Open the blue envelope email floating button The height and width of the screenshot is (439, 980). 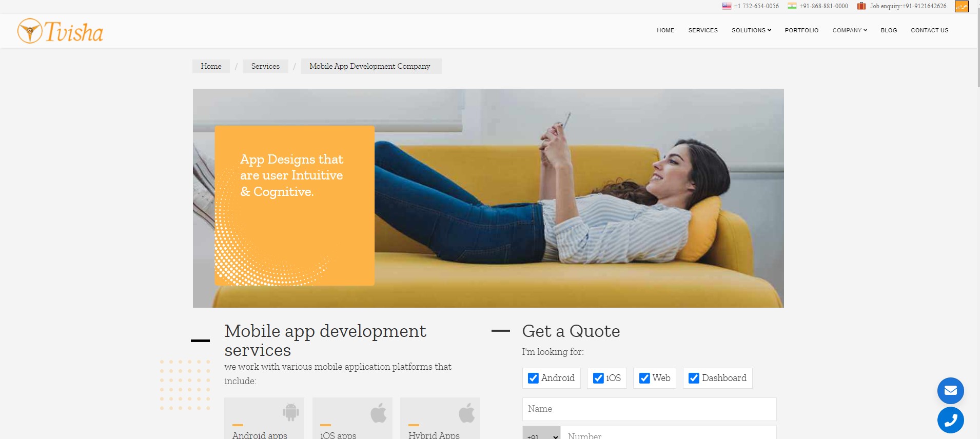951,391
